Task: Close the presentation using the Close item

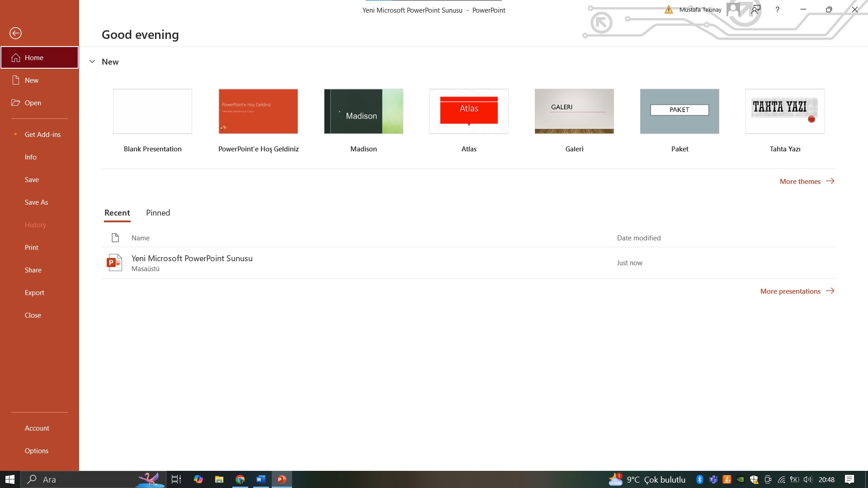Action: (x=39, y=315)
